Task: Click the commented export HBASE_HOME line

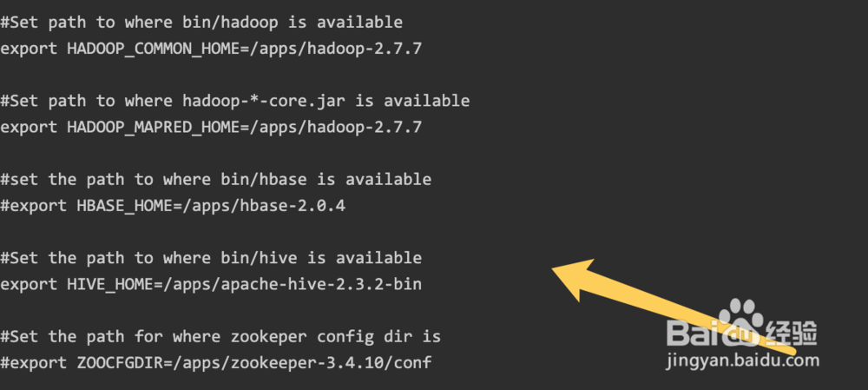Action: pyautogui.click(x=173, y=206)
